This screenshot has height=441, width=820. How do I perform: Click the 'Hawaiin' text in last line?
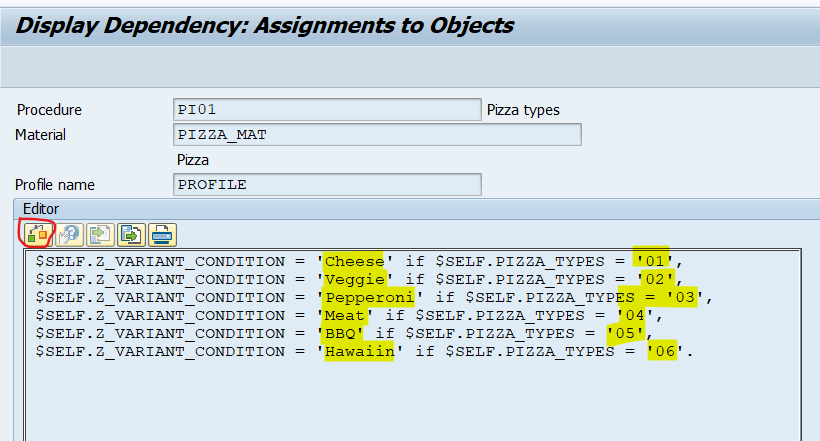tap(358, 351)
